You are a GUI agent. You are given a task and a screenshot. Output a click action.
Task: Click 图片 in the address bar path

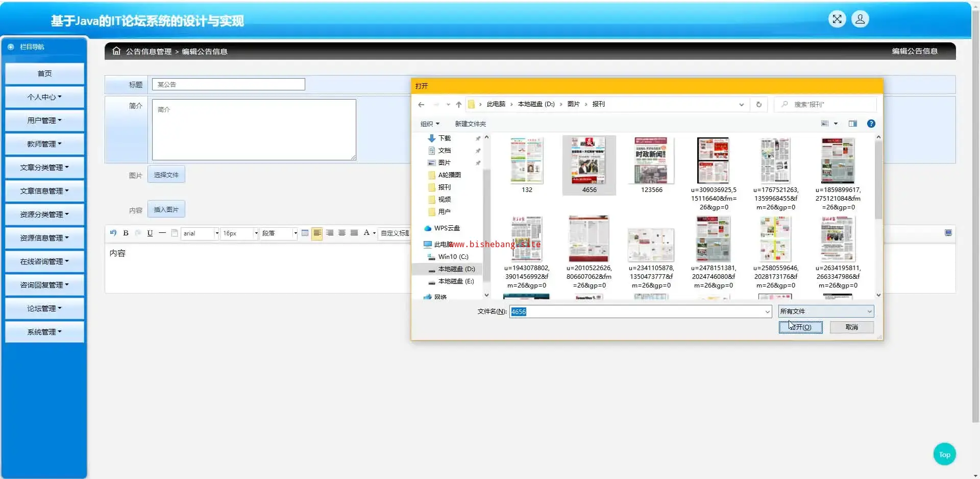[573, 104]
